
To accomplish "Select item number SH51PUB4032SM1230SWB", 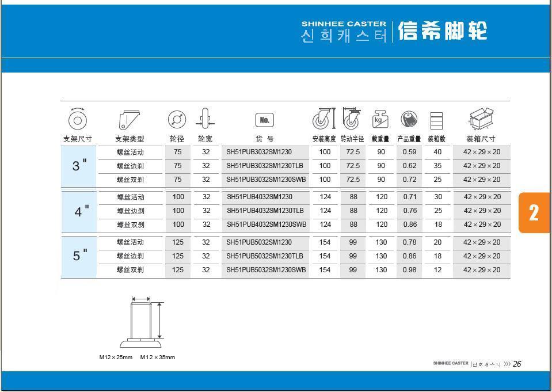I will (x=266, y=224).
